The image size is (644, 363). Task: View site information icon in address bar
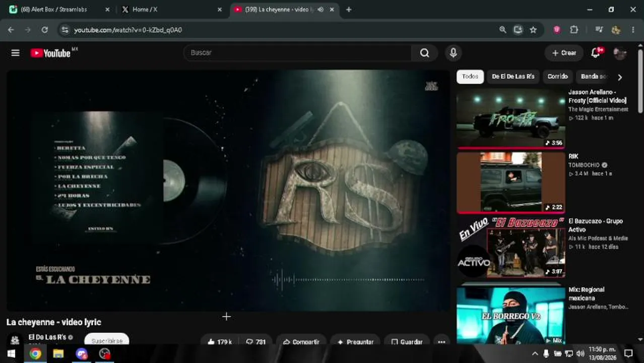pos(65,30)
